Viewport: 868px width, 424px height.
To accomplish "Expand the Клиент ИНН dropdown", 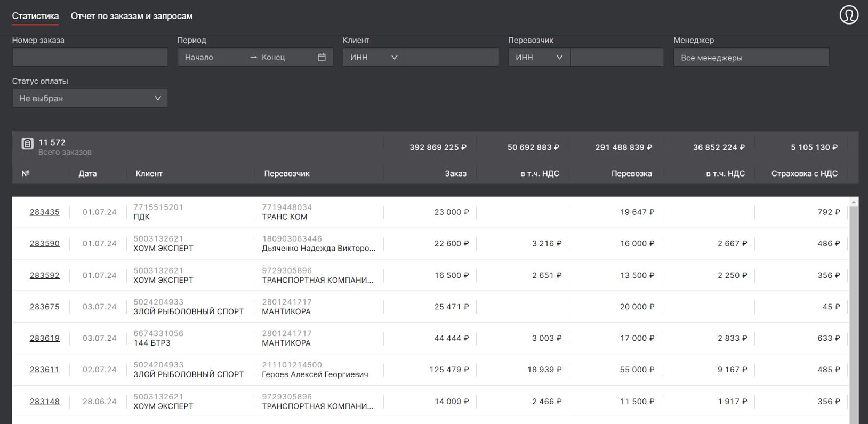I will 374,57.
